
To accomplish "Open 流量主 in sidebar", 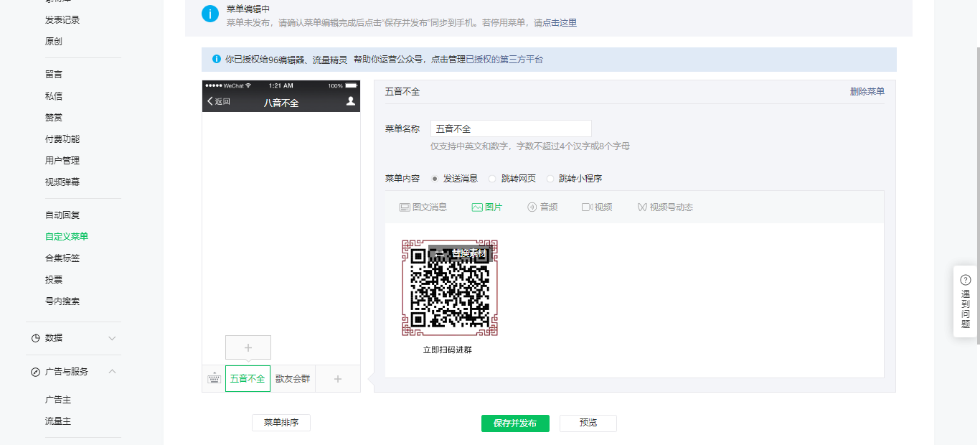I will [58, 421].
